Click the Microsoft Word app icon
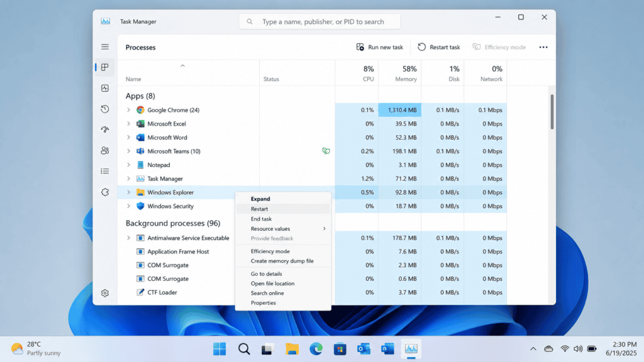The width and height of the screenshot is (644, 362). tap(140, 138)
